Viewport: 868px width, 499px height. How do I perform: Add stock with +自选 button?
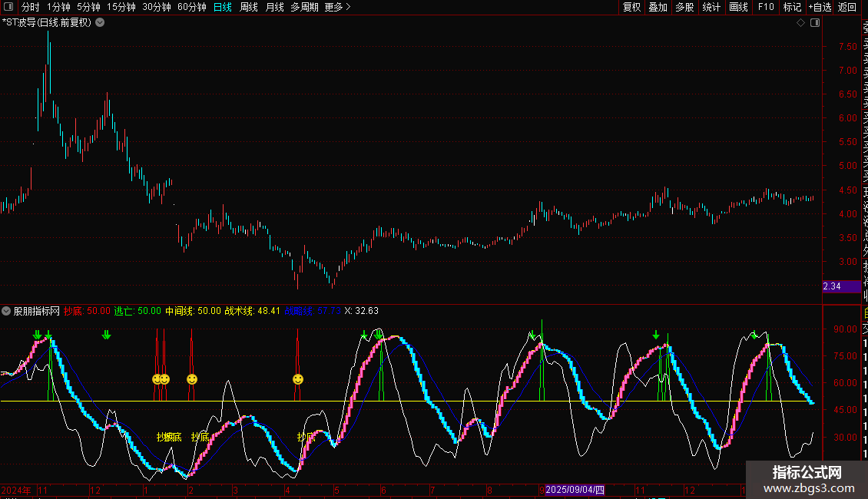point(820,7)
